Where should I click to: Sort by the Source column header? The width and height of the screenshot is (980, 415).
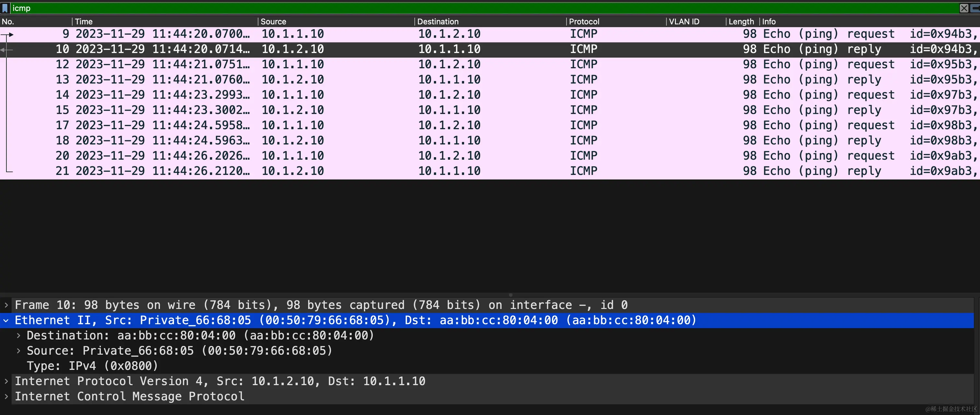[x=273, y=22]
